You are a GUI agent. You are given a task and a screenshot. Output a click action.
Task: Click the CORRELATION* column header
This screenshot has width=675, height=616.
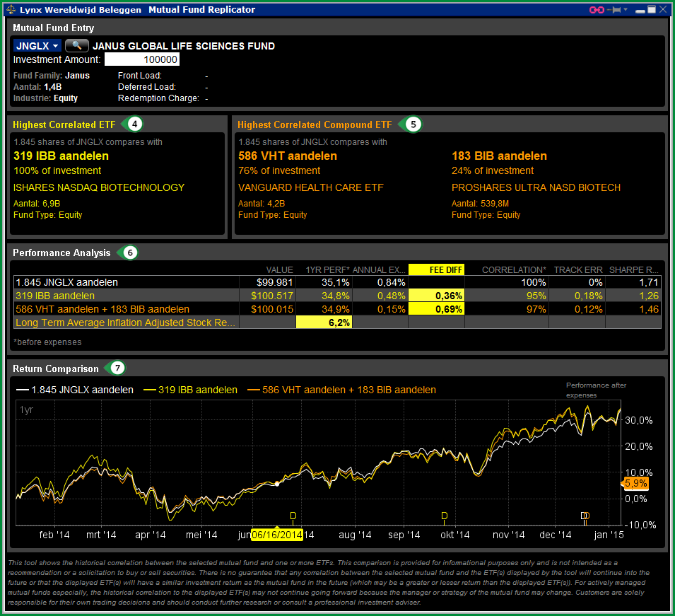[x=514, y=270]
